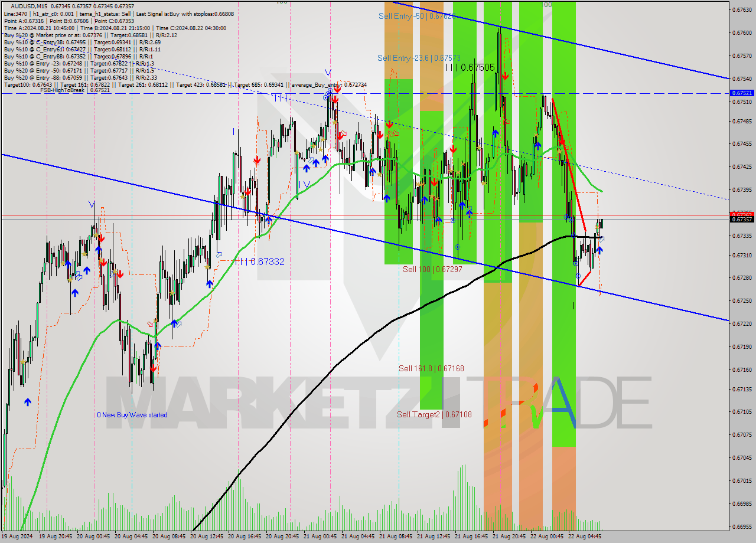
Task: Click the 0.67310 price axis label
Action: tap(742, 255)
